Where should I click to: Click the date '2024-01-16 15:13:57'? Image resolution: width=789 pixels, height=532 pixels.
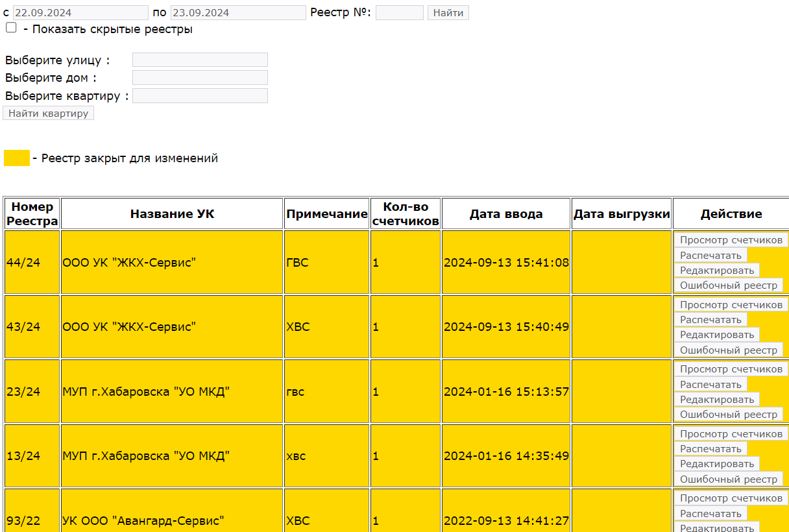(506, 391)
